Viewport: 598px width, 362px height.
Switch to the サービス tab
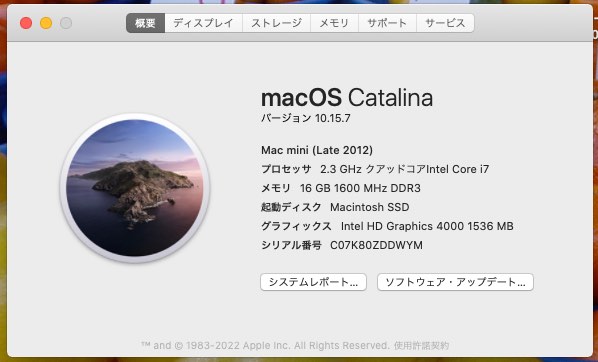click(445, 23)
